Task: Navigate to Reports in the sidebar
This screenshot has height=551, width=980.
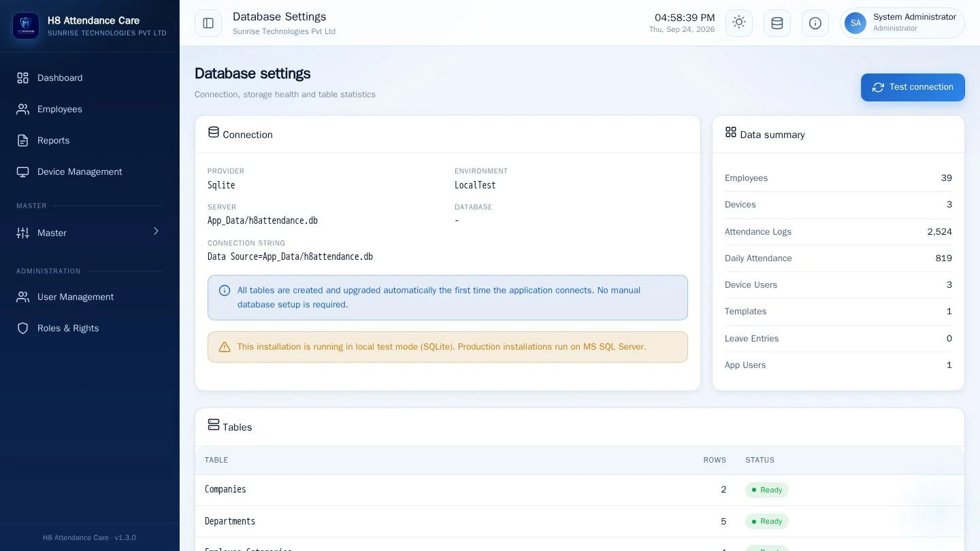Action: [x=90, y=140]
